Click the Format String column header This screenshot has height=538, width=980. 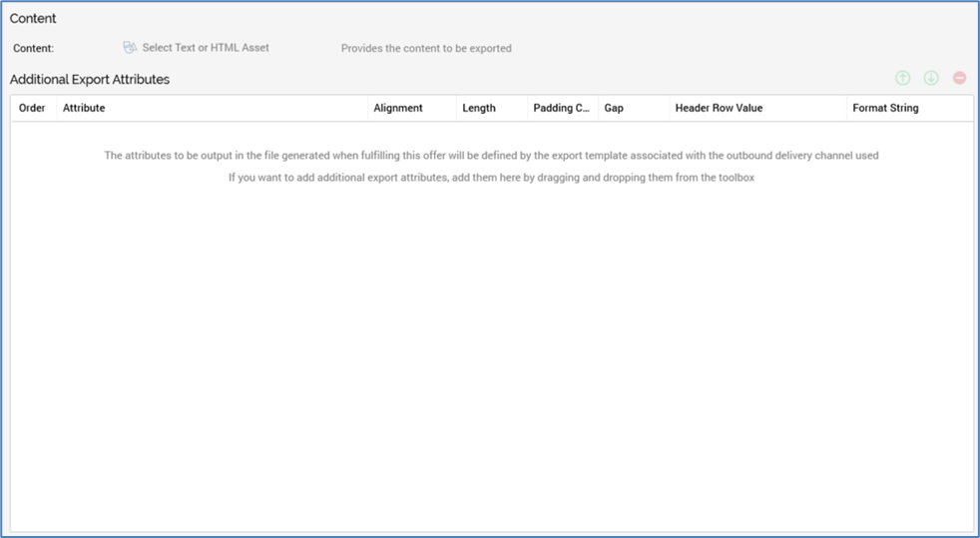click(885, 108)
